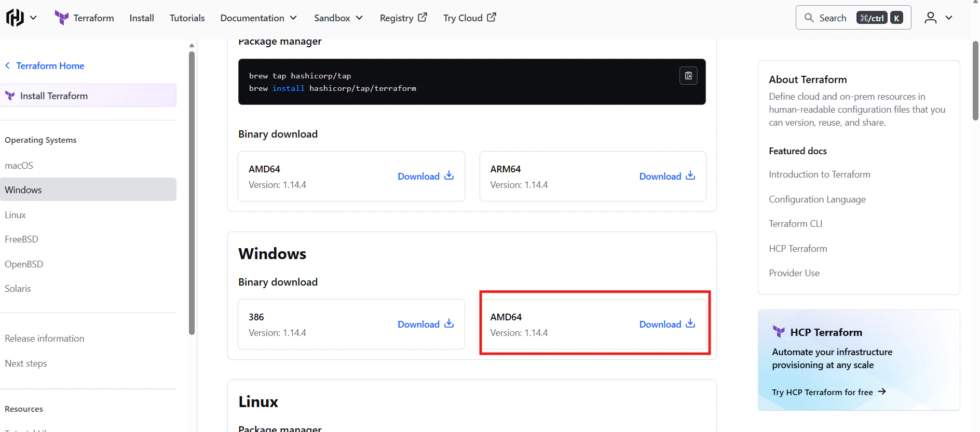Expand the HashiCorp products chevron
The height and width of the screenshot is (432, 980).
[33, 18]
